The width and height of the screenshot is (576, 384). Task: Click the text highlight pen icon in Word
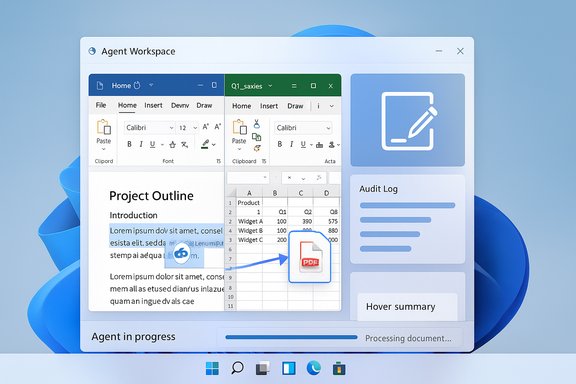tap(205, 144)
